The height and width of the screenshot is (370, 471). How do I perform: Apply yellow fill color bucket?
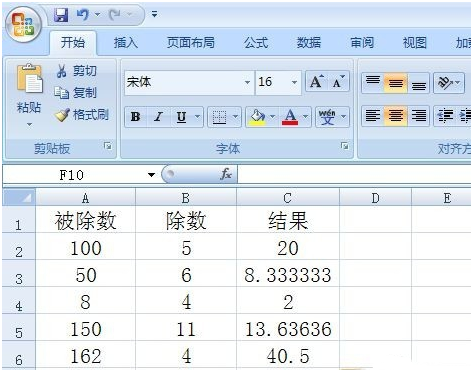coord(257,117)
